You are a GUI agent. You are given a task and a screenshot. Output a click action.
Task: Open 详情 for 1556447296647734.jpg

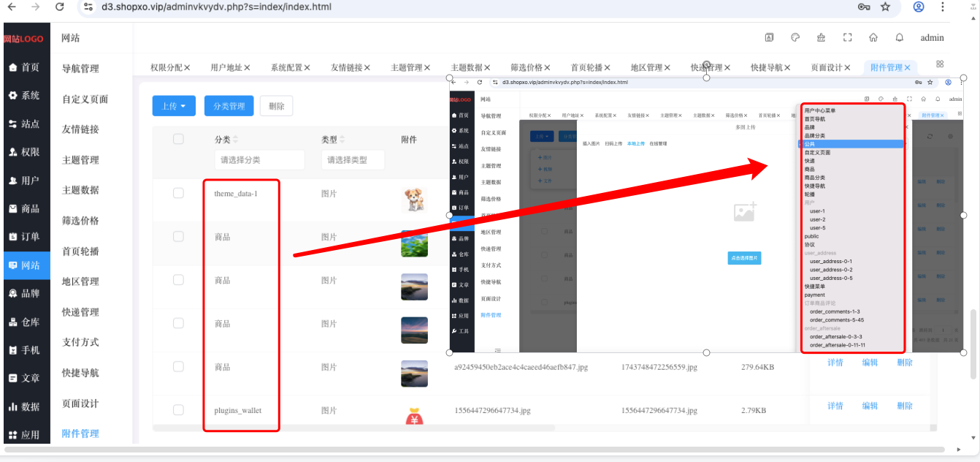click(835, 406)
